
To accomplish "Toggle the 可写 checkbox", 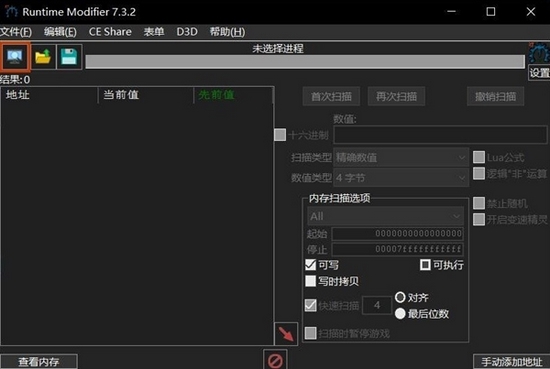I will click(310, 265).
